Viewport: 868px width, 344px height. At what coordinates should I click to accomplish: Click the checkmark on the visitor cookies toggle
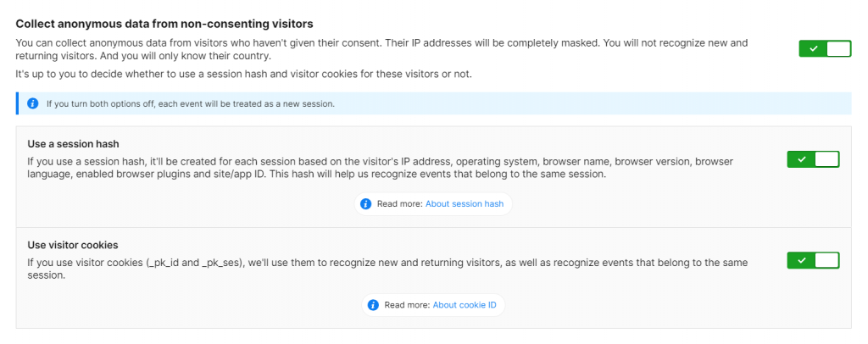[802, 260]
